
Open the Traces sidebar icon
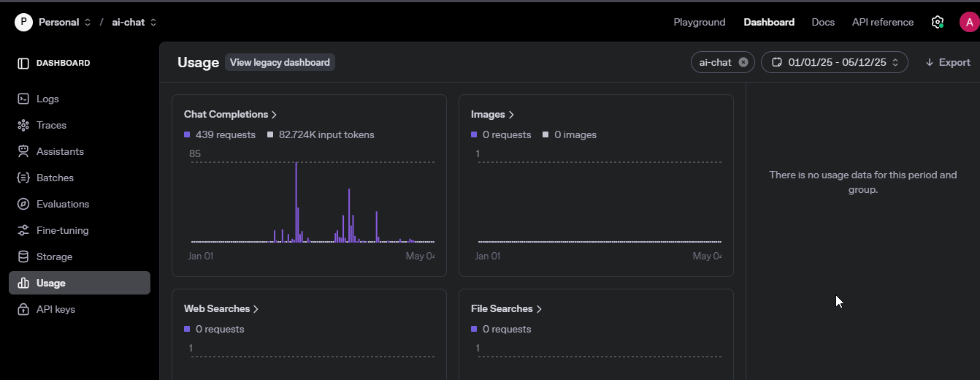click(23, 125)
